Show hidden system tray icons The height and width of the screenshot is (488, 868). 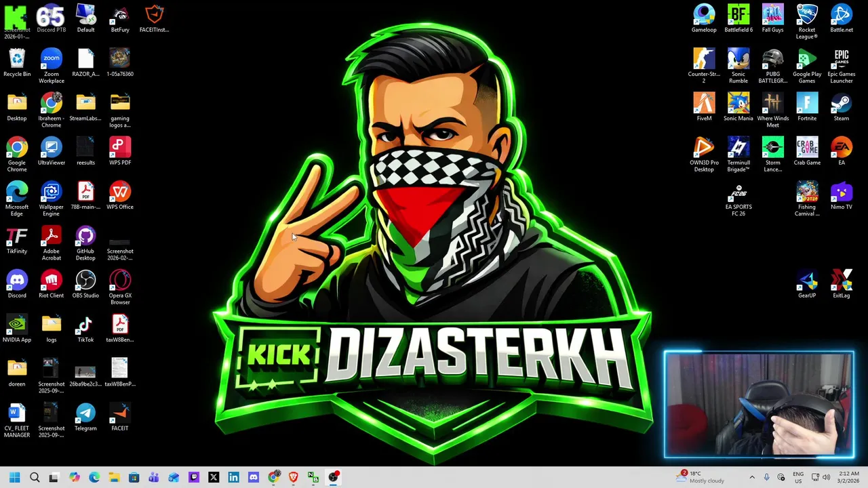(x=751, y=477)
